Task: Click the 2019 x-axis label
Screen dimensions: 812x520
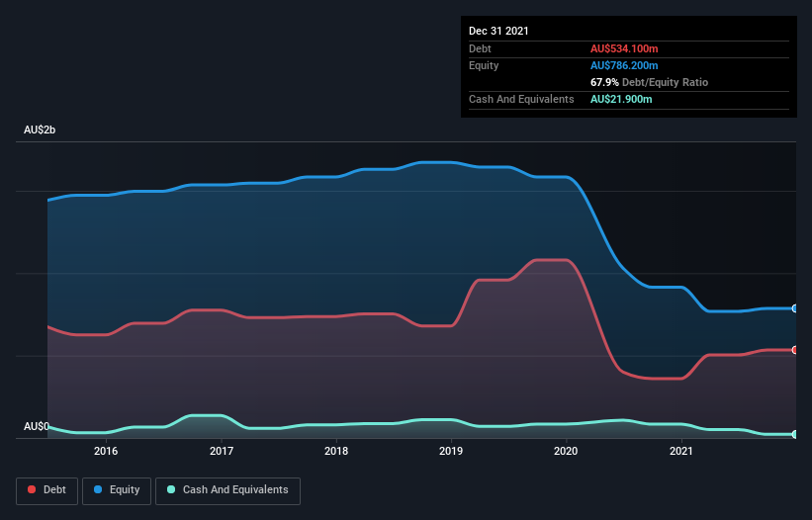Action: pyautogui.click(x=451, y=451)
